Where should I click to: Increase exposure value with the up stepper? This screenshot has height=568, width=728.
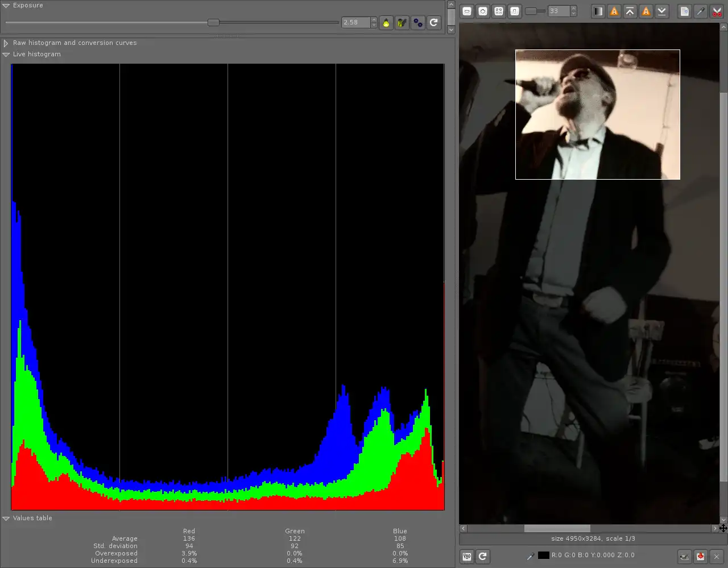click(374, 20)
